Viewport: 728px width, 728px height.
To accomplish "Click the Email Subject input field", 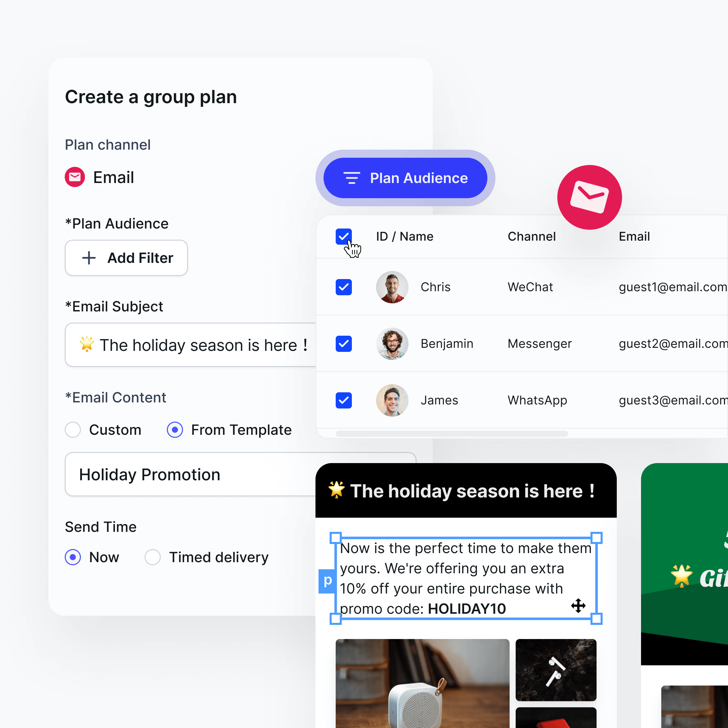I will 190,345.
